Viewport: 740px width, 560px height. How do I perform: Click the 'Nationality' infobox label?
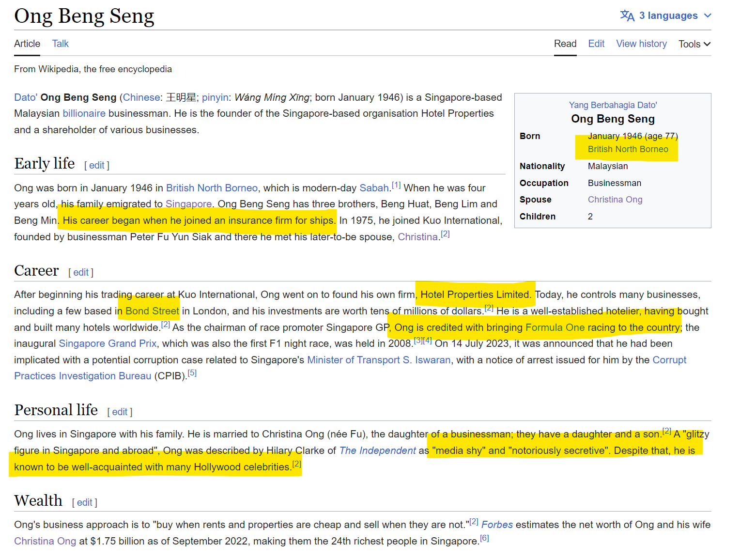click(542, 166)
